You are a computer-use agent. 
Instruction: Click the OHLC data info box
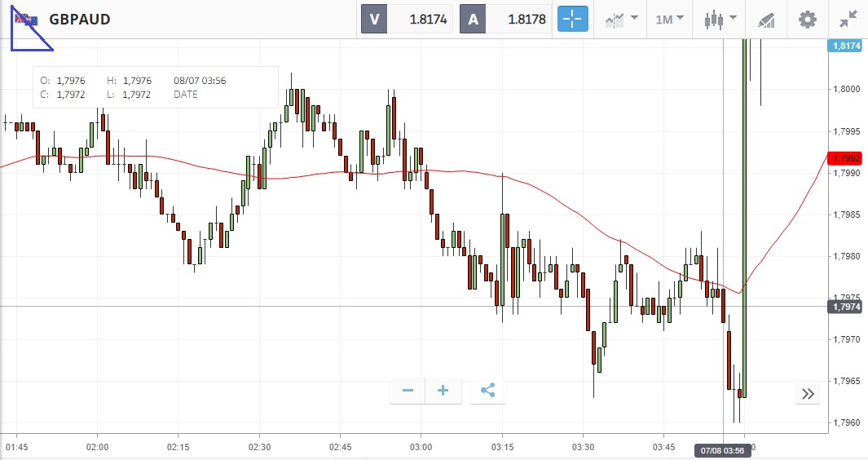point(155,87)
